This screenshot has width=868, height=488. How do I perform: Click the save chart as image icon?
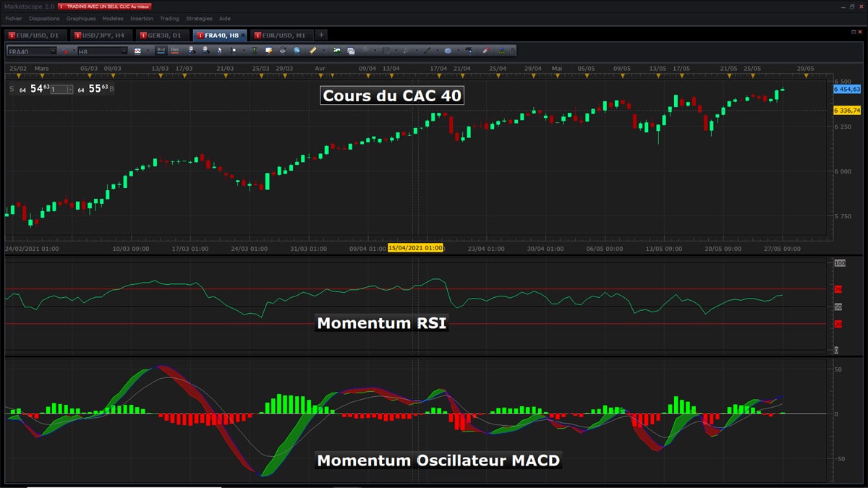(x=336, y=51)
